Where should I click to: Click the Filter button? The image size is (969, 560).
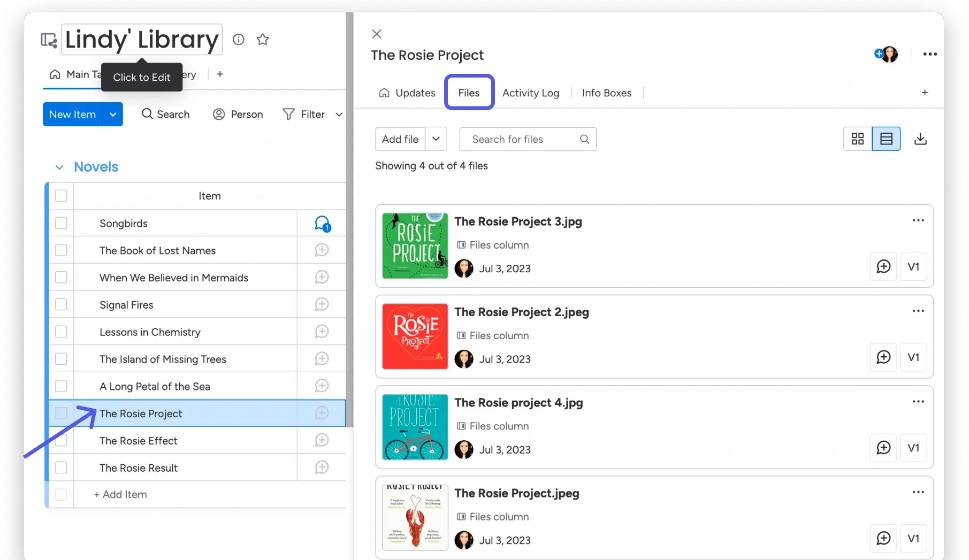(x=304, y=114)
